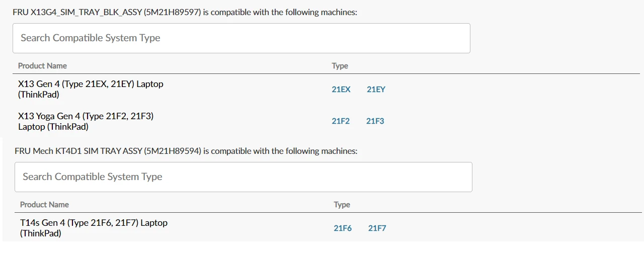The image size is (644, 256).
Task: Click the X13G4_SIM_TRAY_BLK_ASSY part name
Action: tap(86, 13)
